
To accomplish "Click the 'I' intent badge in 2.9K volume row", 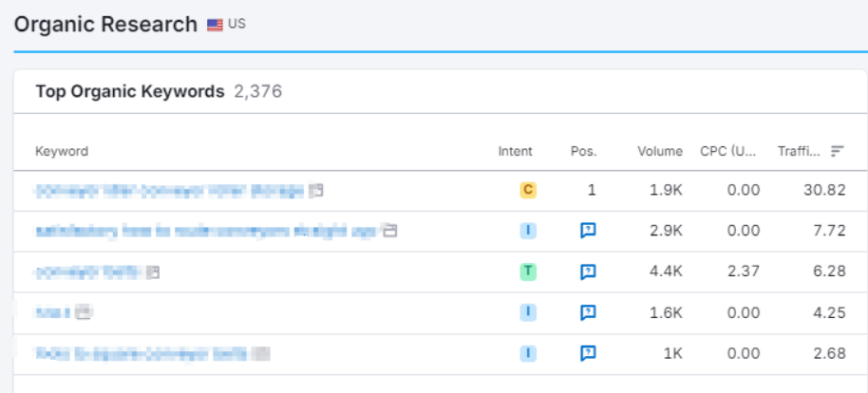I will pos(528,231).
